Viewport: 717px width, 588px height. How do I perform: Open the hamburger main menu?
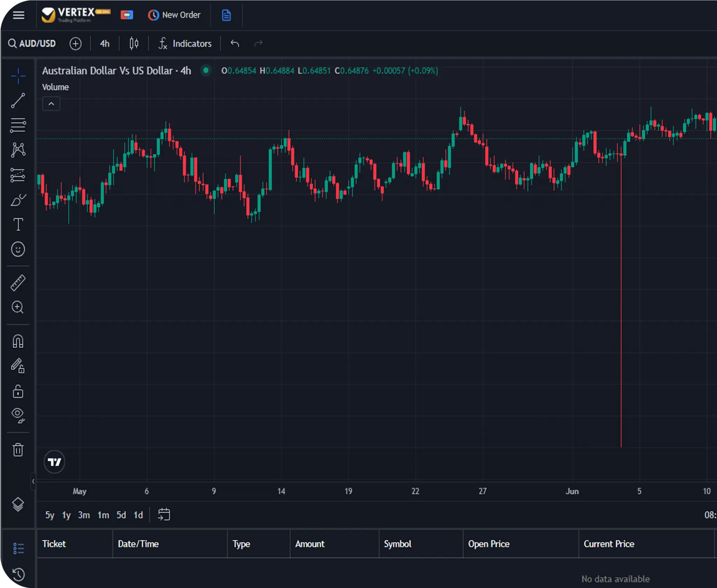coord(19,15)
